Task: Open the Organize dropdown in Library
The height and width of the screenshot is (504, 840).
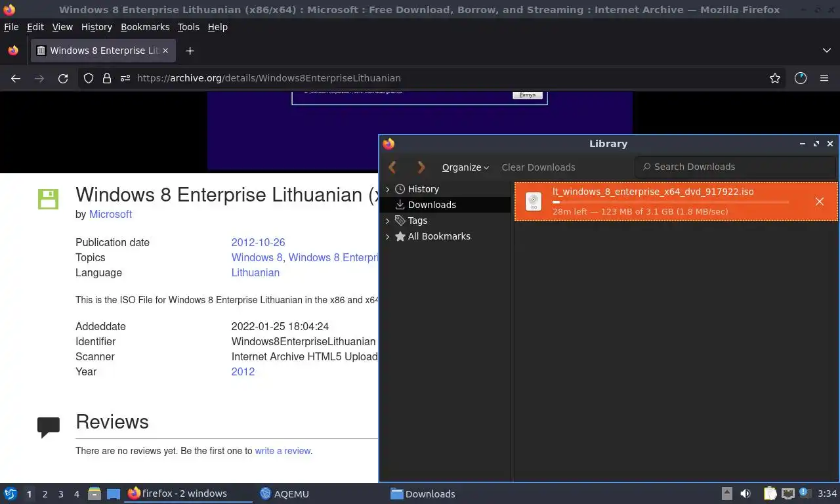Action: tap(465, 167)
